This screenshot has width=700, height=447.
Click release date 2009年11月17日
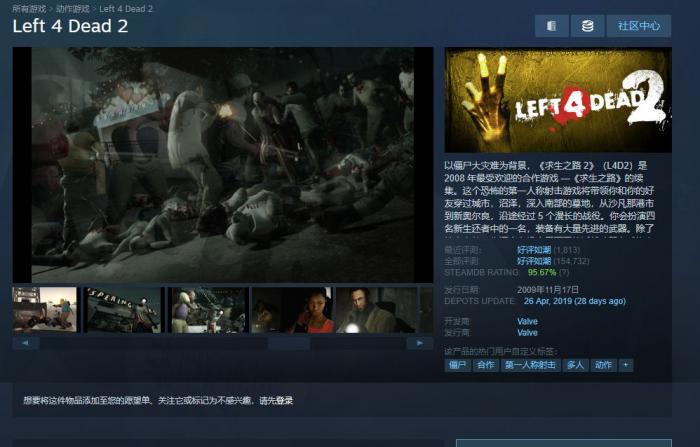[548, 290]
